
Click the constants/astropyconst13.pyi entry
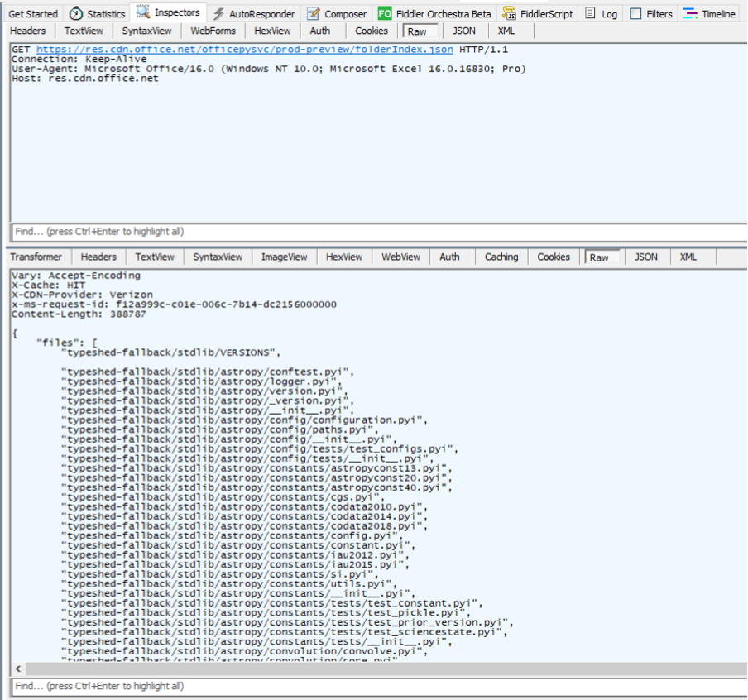[x=257, y=468]
